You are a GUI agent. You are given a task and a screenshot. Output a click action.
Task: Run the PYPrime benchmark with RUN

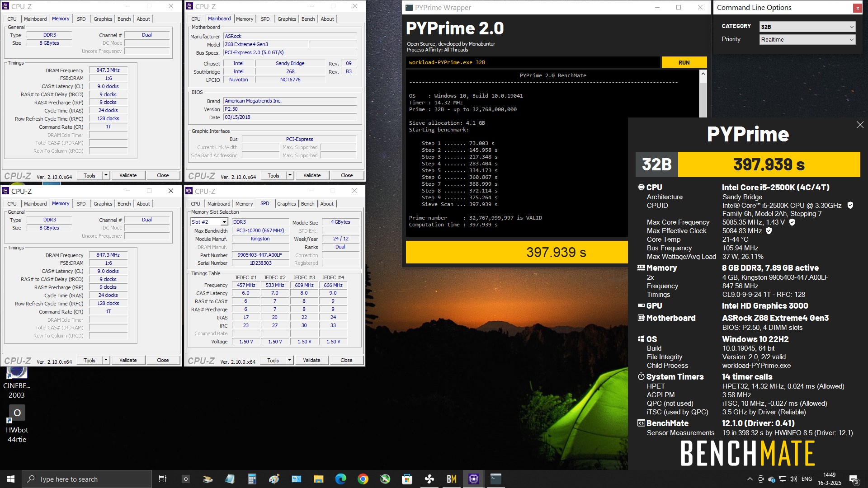pyautogui.click(x=684, y=62)
